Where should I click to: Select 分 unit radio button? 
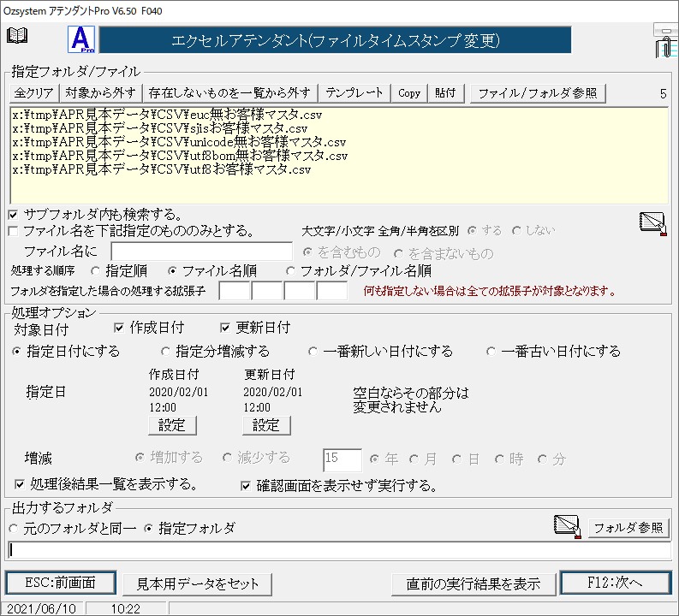pyautogui.click(x=542, y=459)
